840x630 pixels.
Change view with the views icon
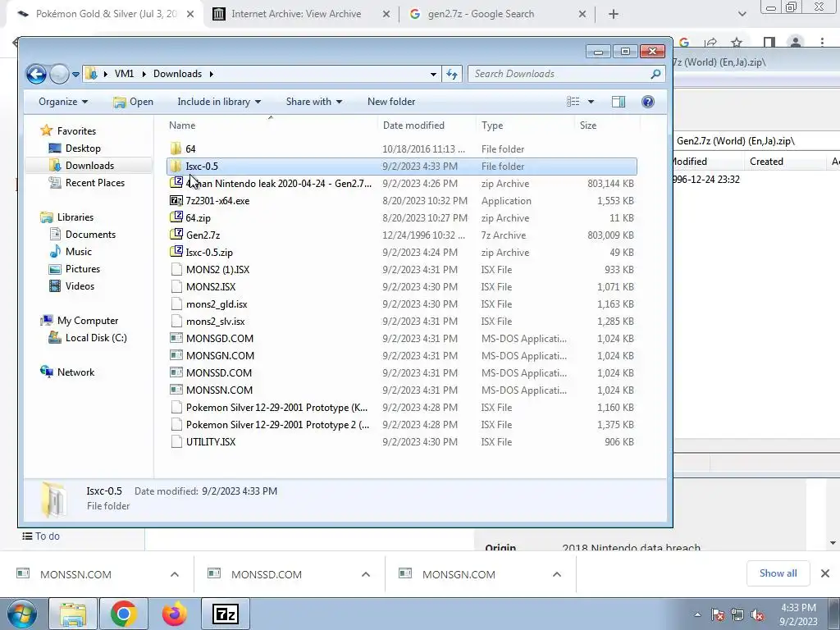[x=573, y=102]
